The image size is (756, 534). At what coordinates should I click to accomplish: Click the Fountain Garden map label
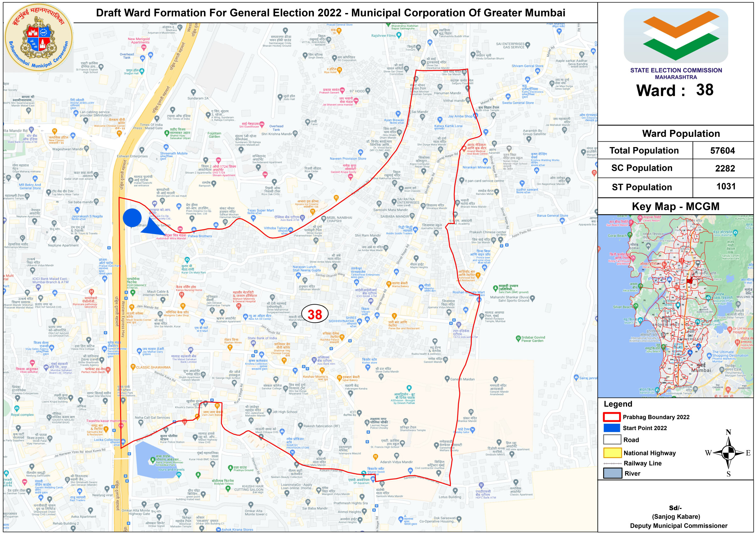click(x=214, y=135)
